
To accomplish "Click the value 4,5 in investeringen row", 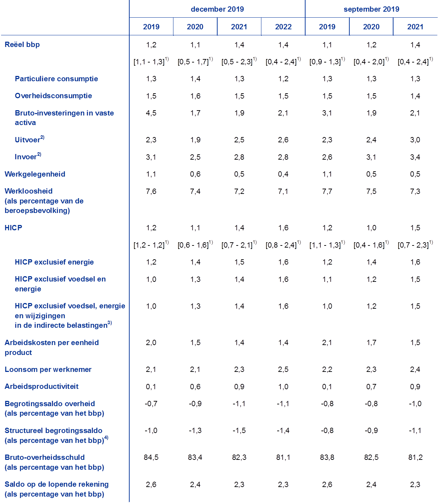I will tap(151, 113).
